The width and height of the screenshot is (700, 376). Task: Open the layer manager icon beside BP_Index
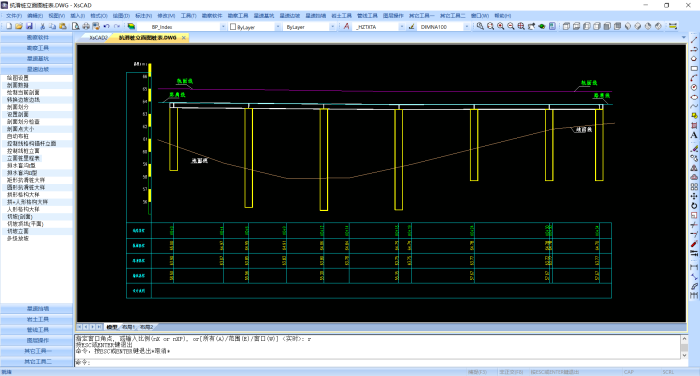coord(131,26)
